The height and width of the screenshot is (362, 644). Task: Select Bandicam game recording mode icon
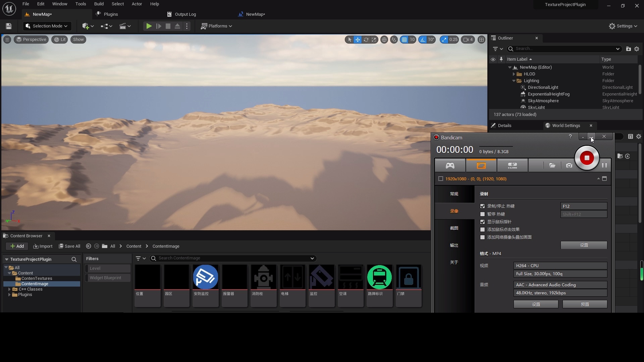[450, 166]
